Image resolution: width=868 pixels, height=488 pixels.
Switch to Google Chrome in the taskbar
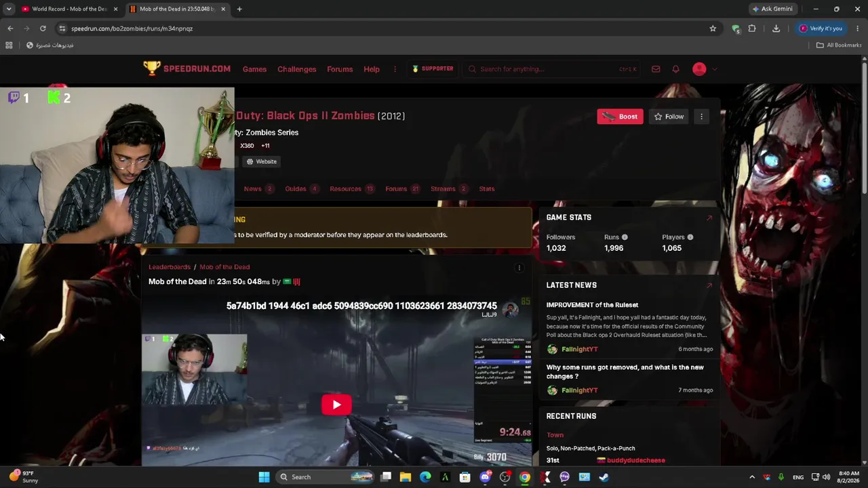point(525,477)
